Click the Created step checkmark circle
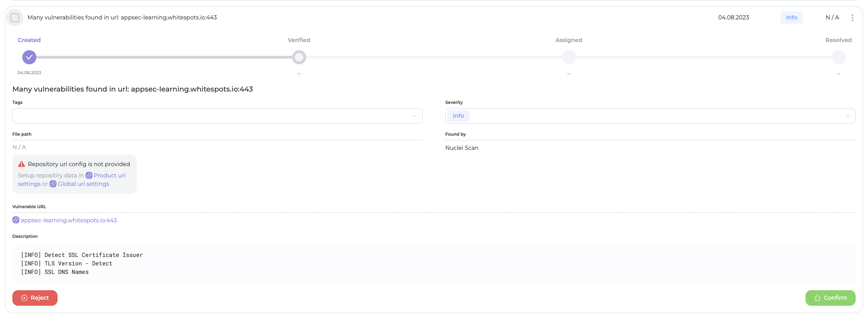Image resolution: width=868 pixels, height=316 pixels. tap(29, 57)
